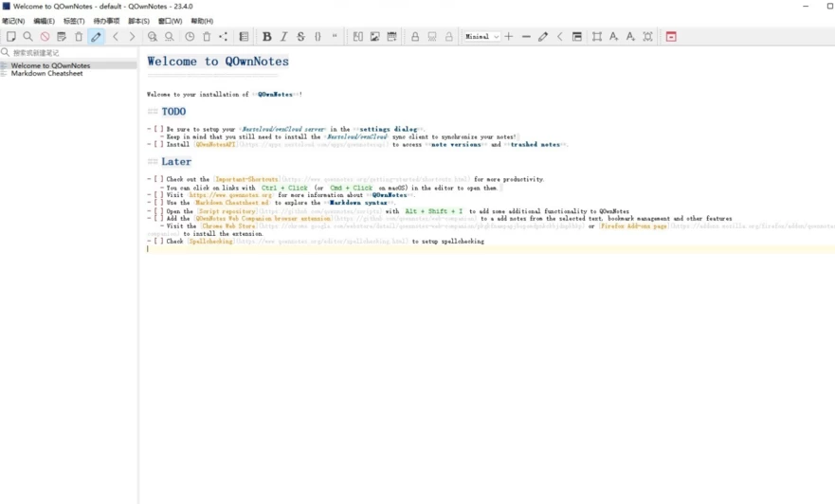Open the 帮助(H) menu
The height and width of the screenshot is (504, 835).
(x=202, y=21)
